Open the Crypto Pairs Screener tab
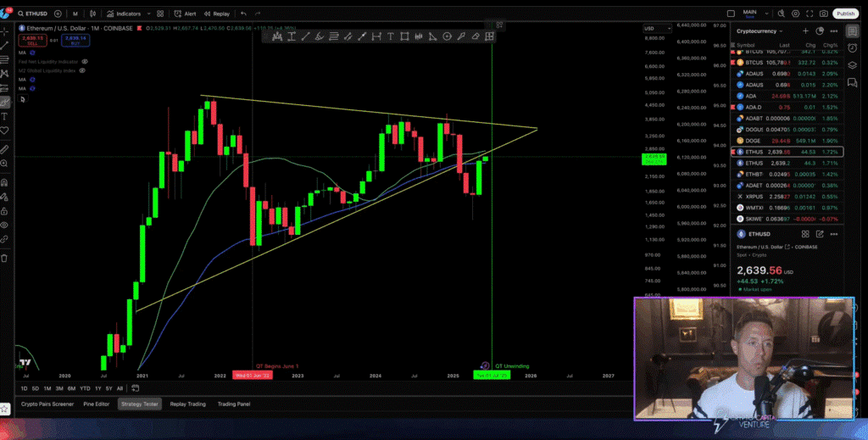This screenshot has height=440, width=868. [47, 404]
